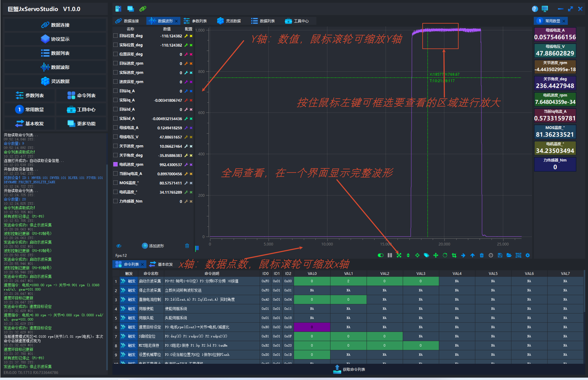
Task: Close the 数据波形 tab
Action: pyautogui.click(x=176, y=21)
